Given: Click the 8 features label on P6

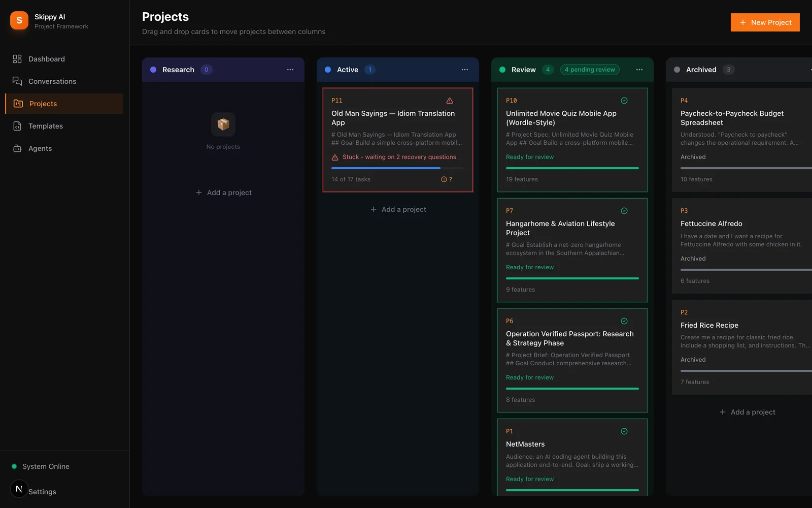Looking at the screenshot, I should click(520, 400).
